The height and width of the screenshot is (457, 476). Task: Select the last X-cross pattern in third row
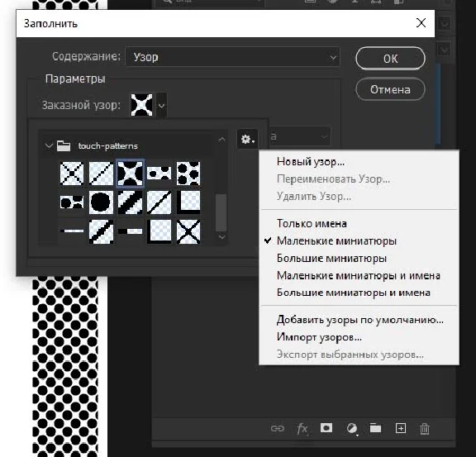click(x=188, y=231)
